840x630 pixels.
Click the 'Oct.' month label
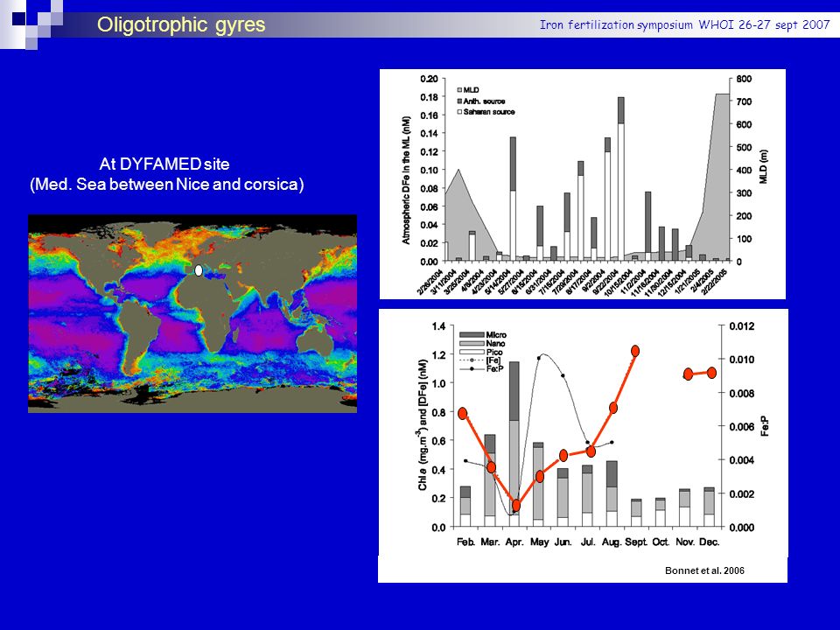click(x=661, y=542)
